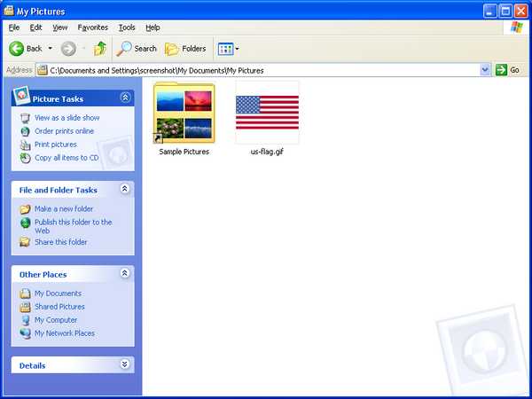532x399 pixels.
Task: Open the File menu
Action: [x=14, y=27]
